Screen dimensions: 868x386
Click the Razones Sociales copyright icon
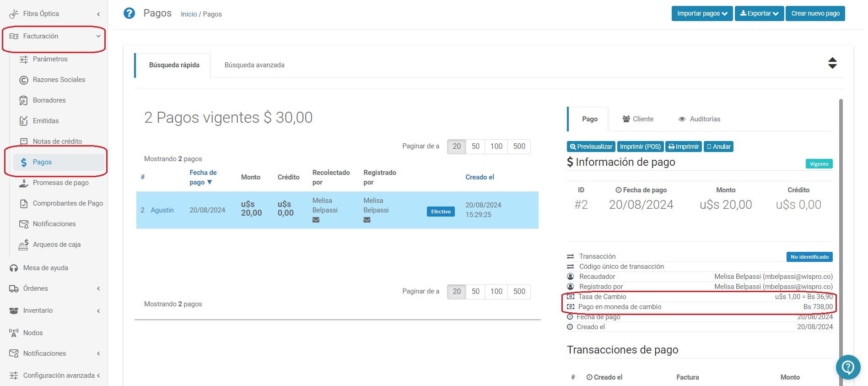tap(24, 80)
